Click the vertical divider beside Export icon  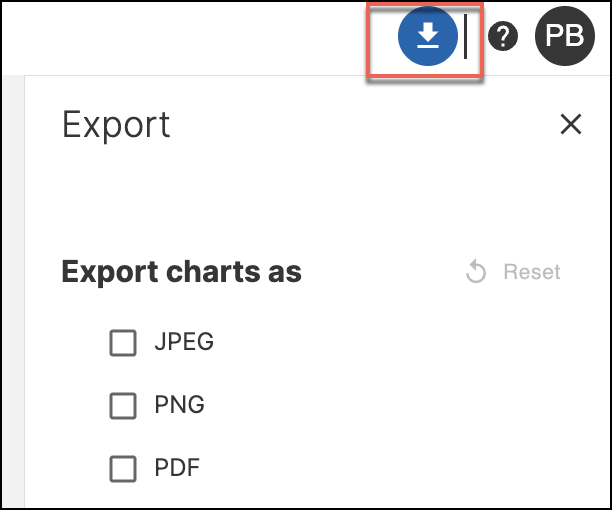click(x=466, y=37)
